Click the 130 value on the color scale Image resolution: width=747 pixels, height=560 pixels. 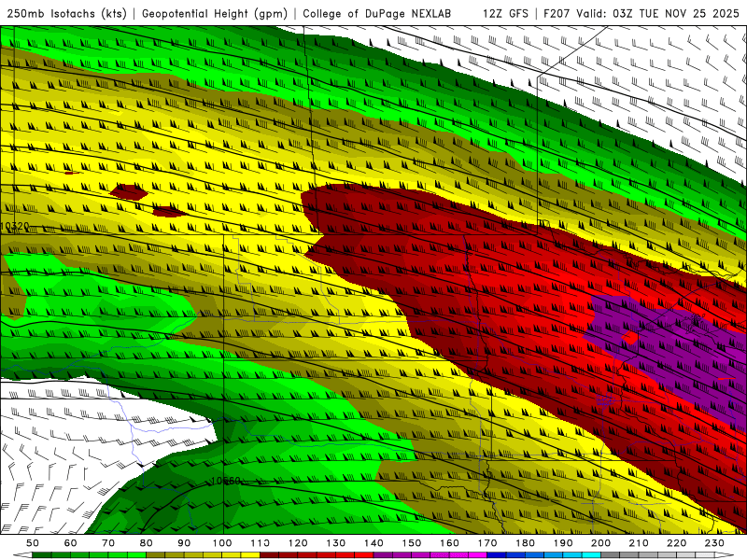[335, 543]
